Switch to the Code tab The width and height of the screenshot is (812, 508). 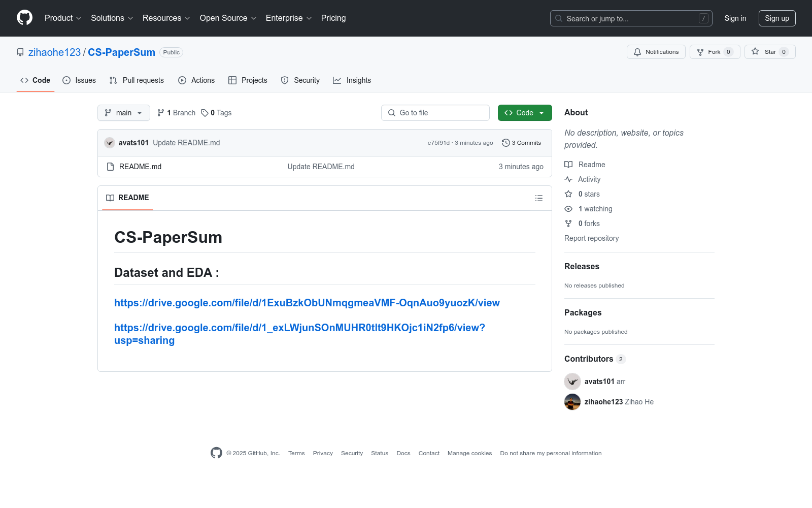pos(35,80)
